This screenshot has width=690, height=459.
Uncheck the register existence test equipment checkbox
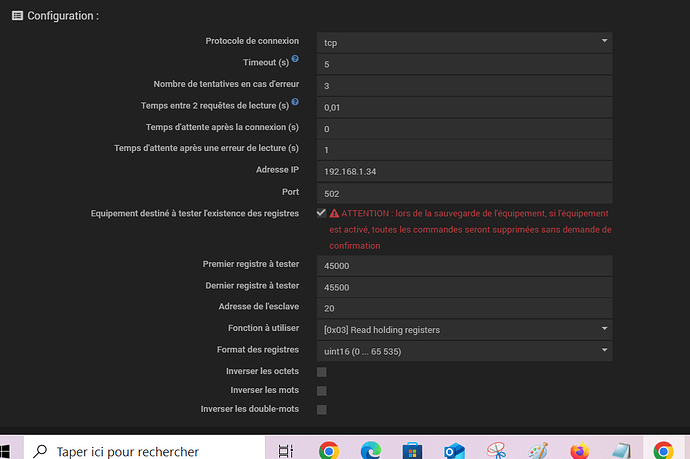[321, 214]
